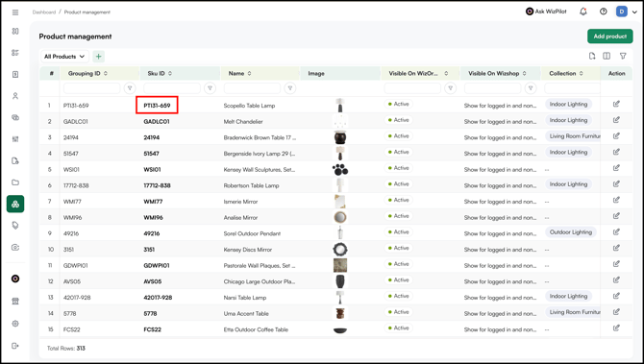
Task: Focus the Grouping ID filter input
Action: (x=92, y=87)
